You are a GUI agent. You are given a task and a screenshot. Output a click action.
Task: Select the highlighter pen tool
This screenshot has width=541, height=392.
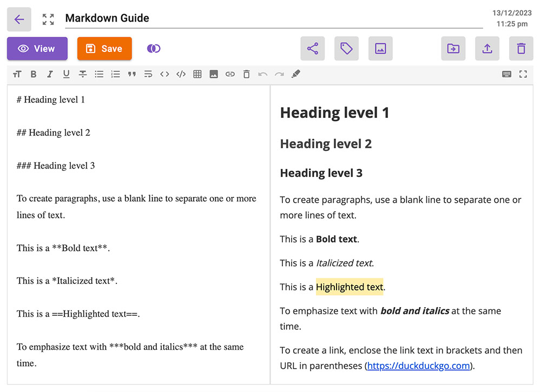pos(296,74)
